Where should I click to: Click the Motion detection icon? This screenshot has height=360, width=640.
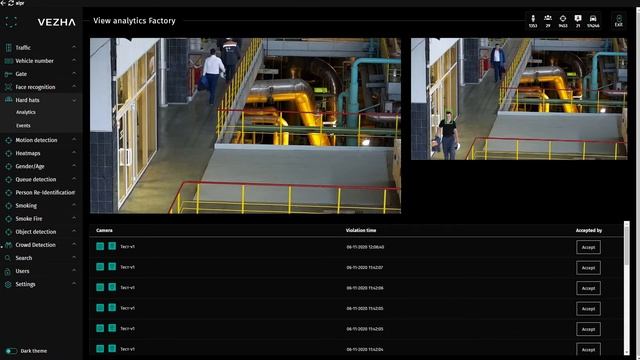8,140
